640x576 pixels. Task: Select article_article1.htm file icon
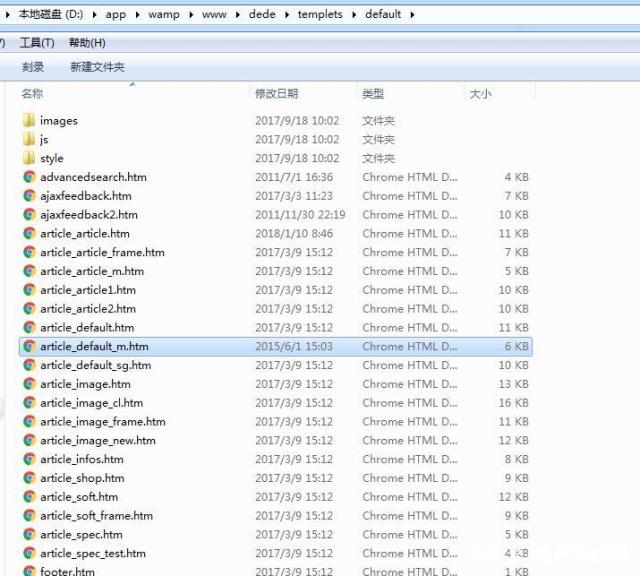pos(29,290)
